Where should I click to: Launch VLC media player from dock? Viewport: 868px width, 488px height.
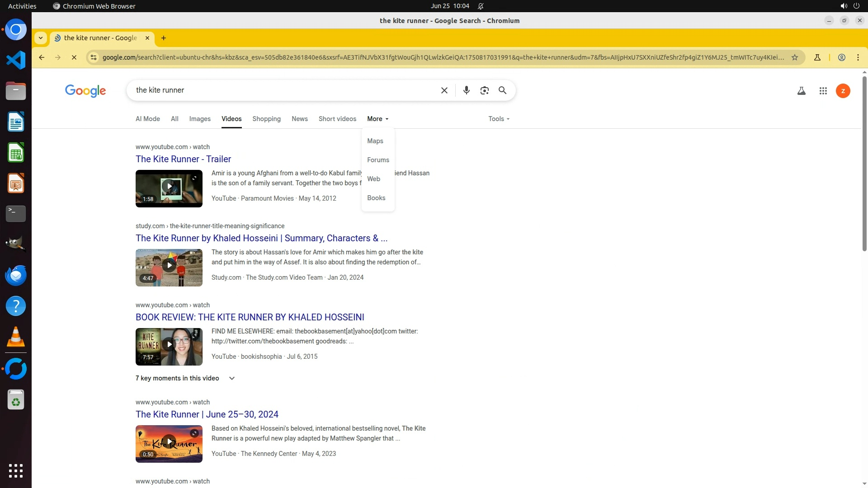(16, 337)
